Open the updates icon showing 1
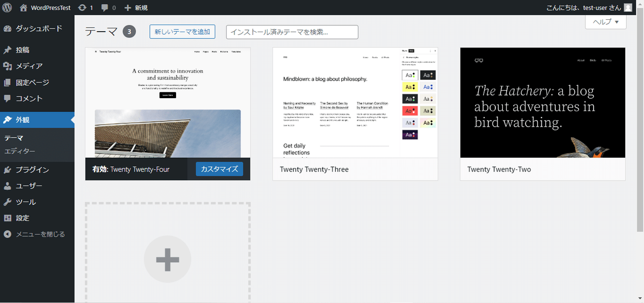This screenshot has width=644, height=303. pyautogui.click(x=82, y=8)
